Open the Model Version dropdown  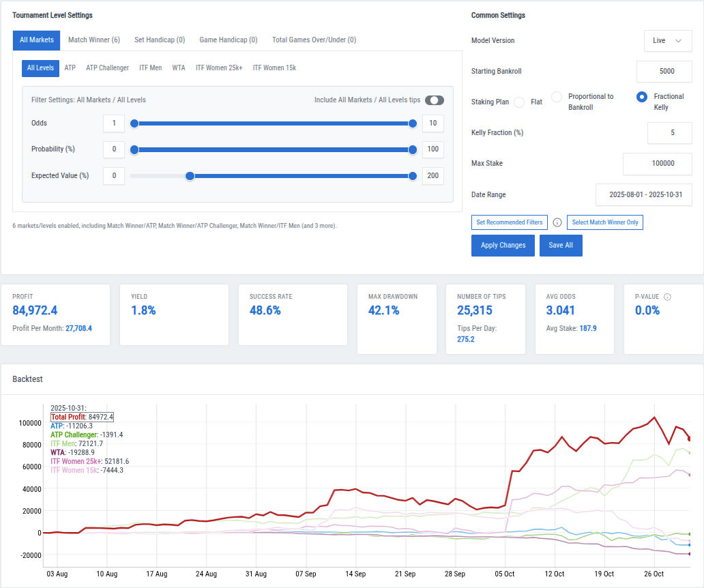[668, 40]
